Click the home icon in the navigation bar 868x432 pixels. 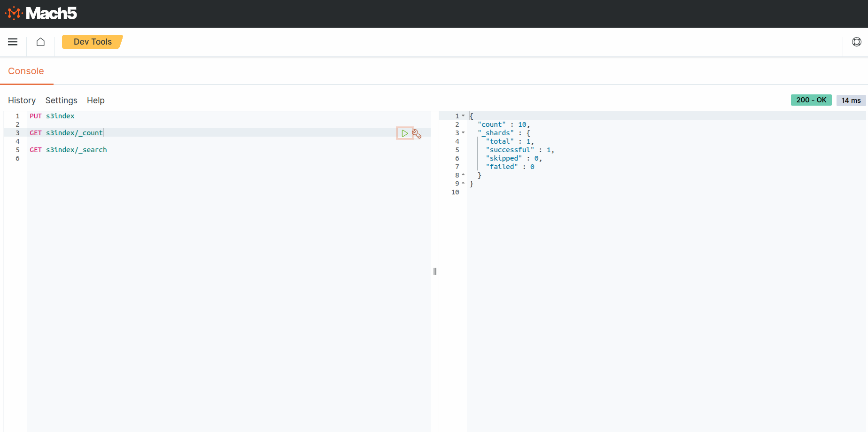(x=40, y=42)
